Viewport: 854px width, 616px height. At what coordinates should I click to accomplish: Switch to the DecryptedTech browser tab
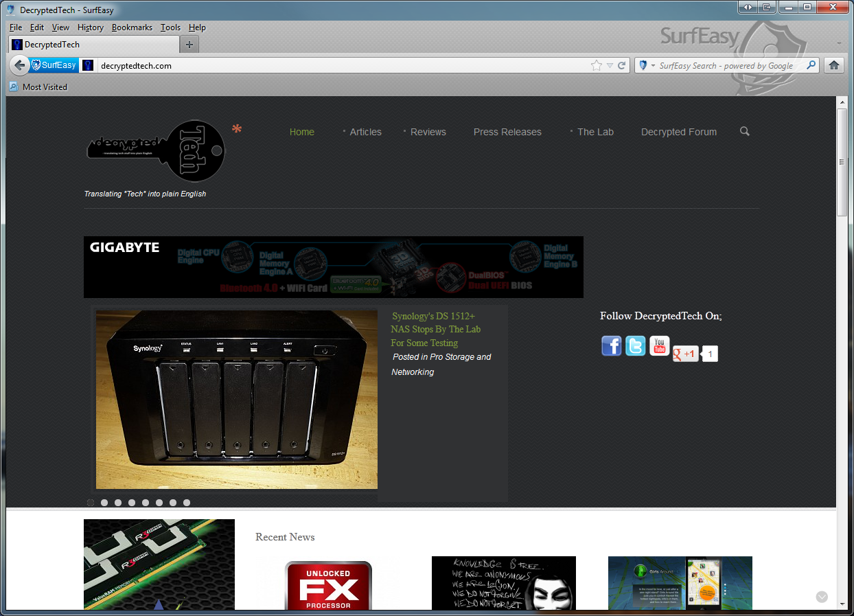pos(94,45)
